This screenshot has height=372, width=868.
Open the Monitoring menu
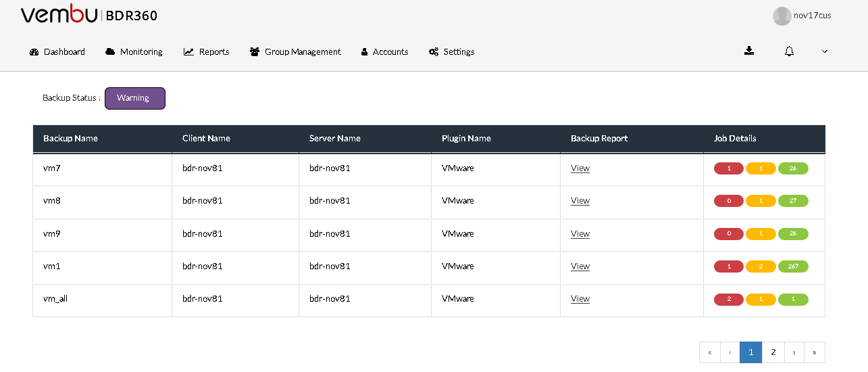pos(134,51)
